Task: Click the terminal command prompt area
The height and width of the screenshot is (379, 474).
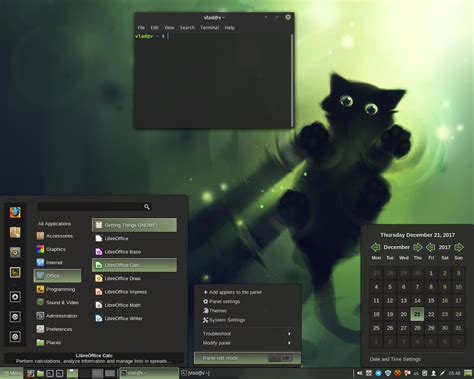Action: coord(213,80)
